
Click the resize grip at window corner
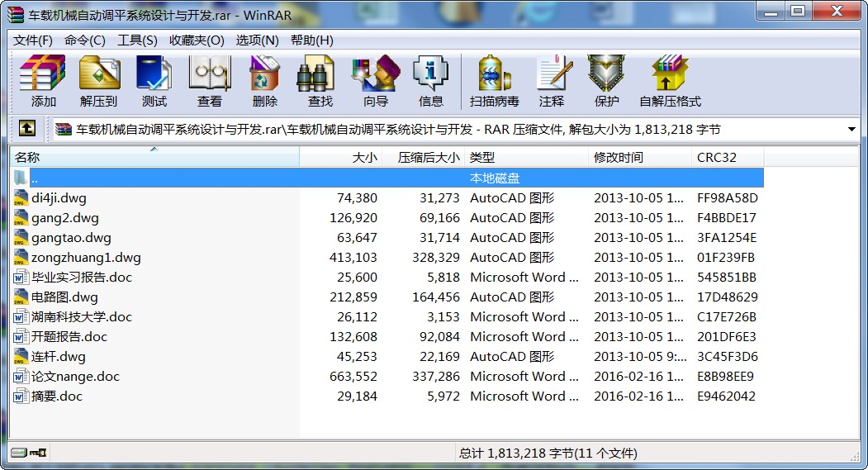854,455
